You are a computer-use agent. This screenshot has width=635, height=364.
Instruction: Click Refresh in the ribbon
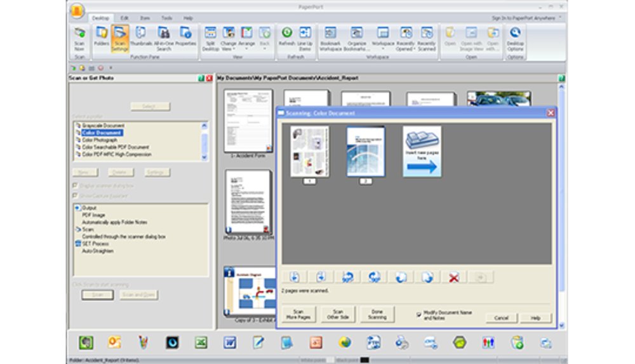[x=287, y=36]
